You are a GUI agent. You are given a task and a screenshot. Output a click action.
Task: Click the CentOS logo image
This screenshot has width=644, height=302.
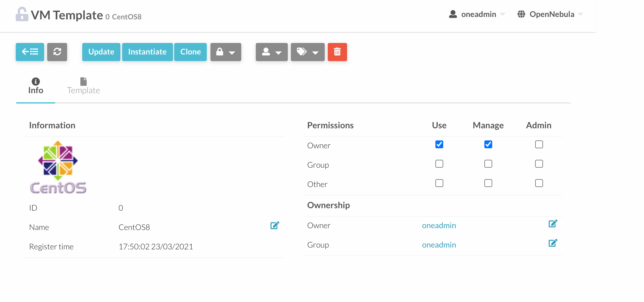58,167
